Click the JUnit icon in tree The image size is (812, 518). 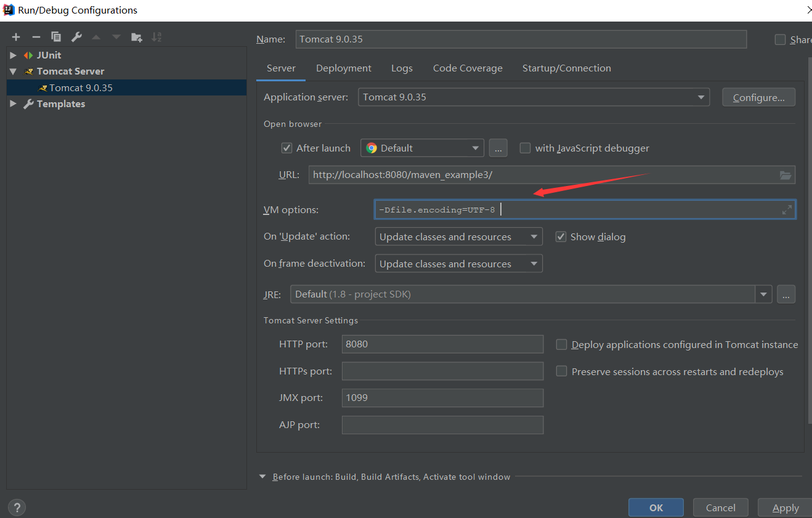(28, 55)
